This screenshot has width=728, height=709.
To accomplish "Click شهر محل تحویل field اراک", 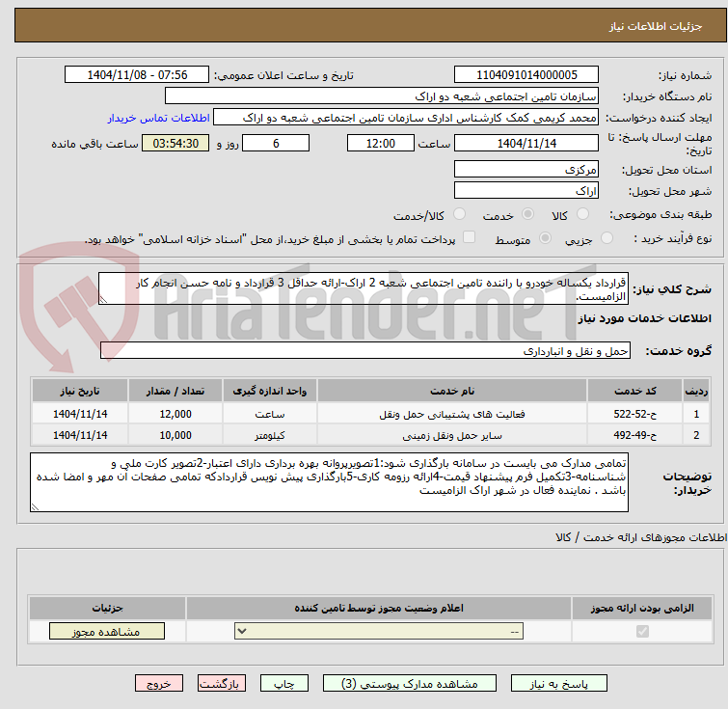I will point(526,190).
